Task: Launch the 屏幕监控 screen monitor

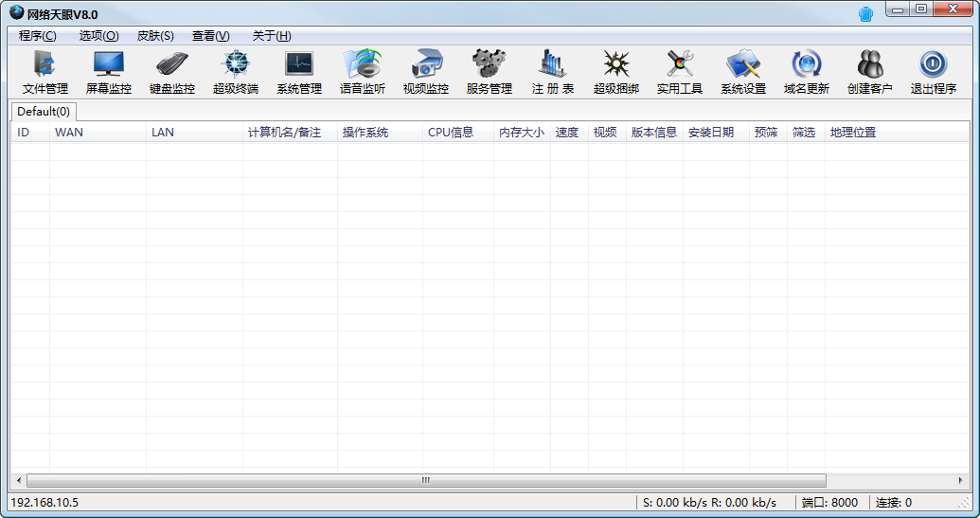Action: tap(109, 73)
